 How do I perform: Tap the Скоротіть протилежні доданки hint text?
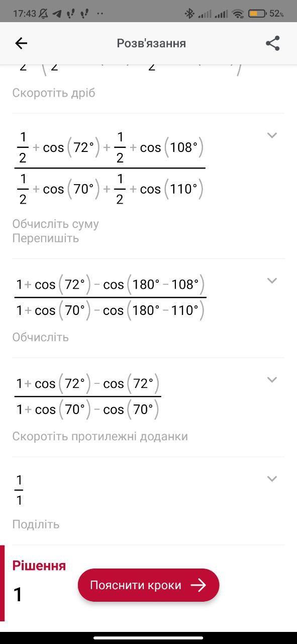click(100, 436)
